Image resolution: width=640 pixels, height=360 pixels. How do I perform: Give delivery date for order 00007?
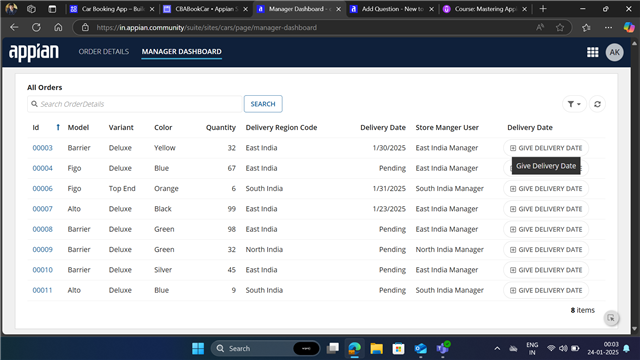coord(546,209)
